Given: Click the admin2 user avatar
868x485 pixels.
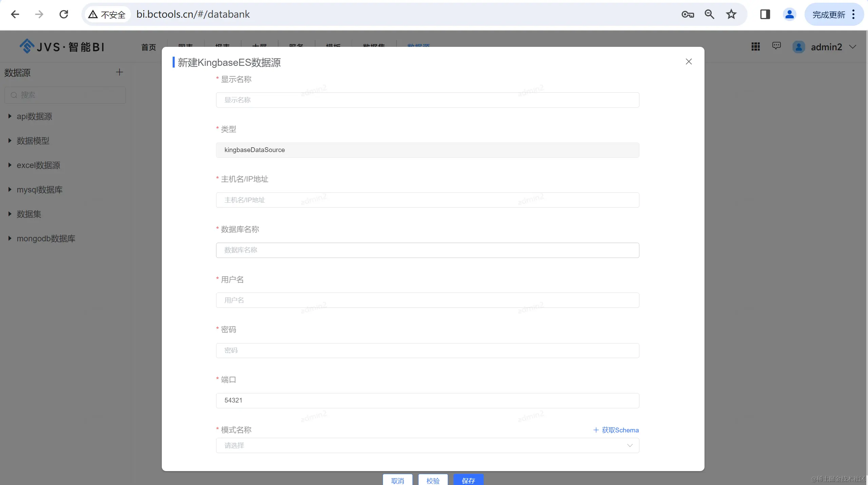Looking at the screenshot, I should coord(799,47).
